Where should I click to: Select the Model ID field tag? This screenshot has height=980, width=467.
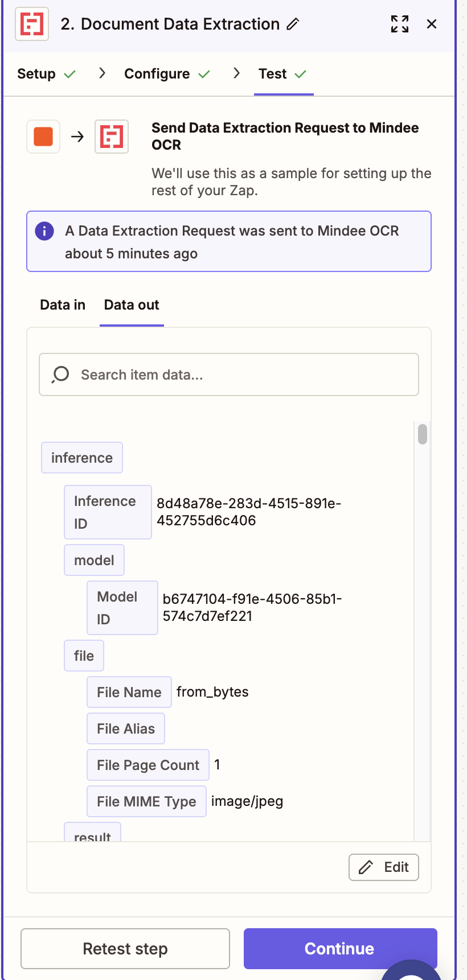[122, 608]
